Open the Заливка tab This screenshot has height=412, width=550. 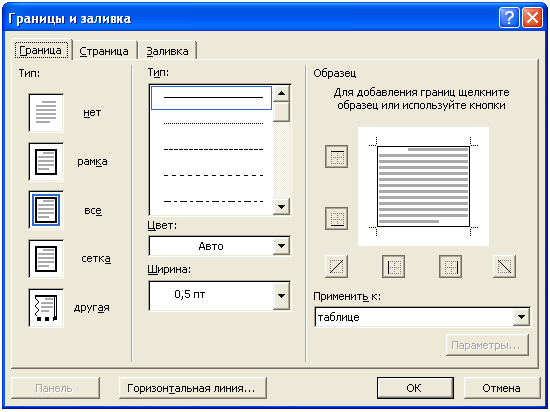[167, 51]
